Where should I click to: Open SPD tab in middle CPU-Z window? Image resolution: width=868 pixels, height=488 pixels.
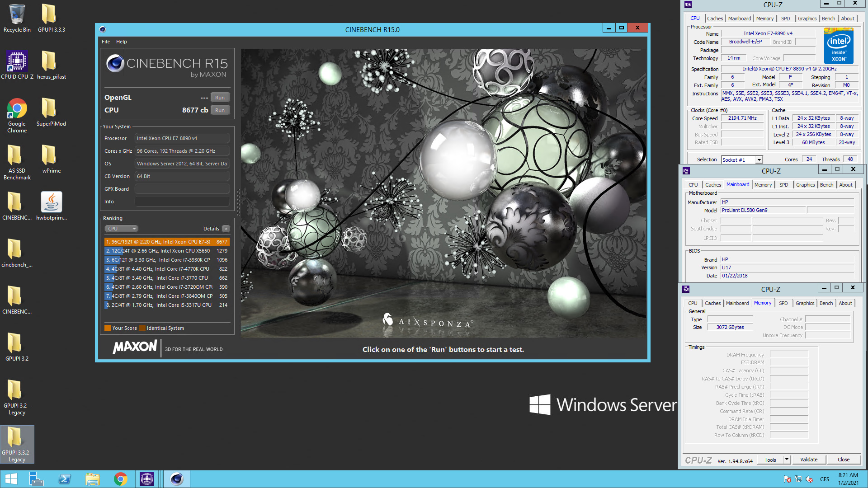pos(783,185)
